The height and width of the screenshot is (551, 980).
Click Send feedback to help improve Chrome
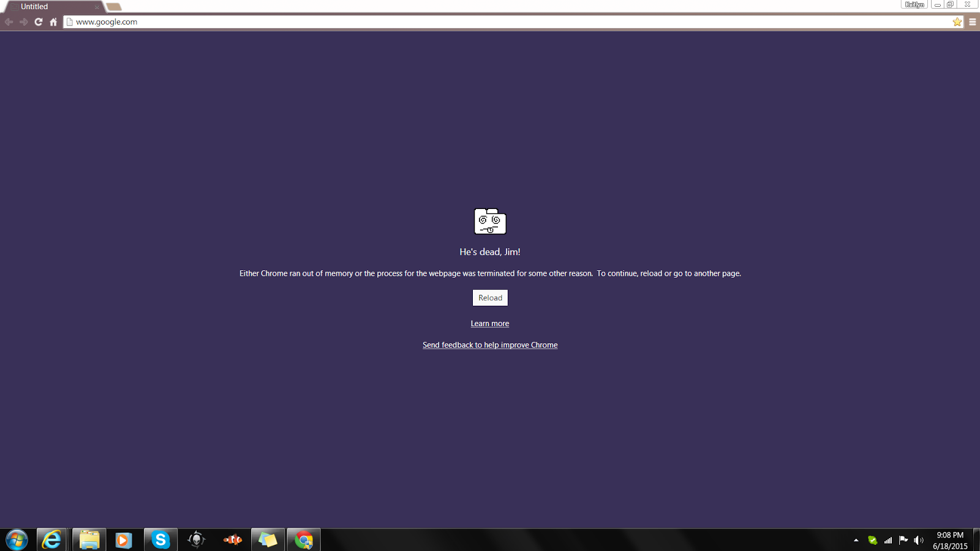click(x=490, y=345)
